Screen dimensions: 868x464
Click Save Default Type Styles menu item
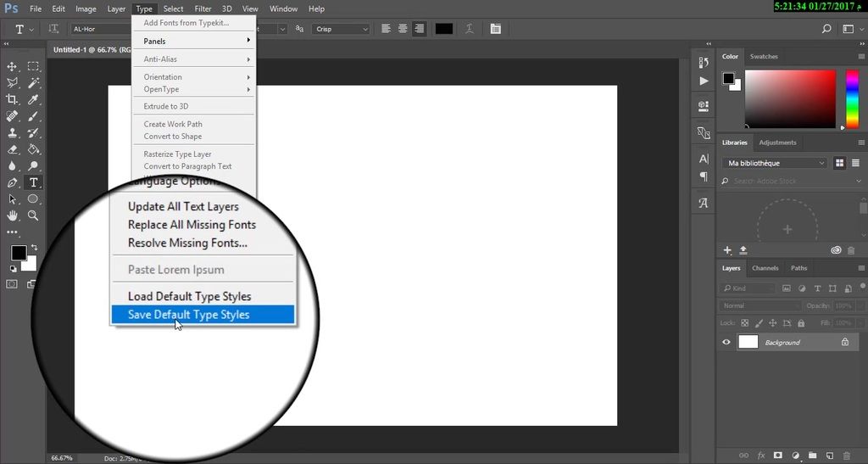click(x=203, y=315)
